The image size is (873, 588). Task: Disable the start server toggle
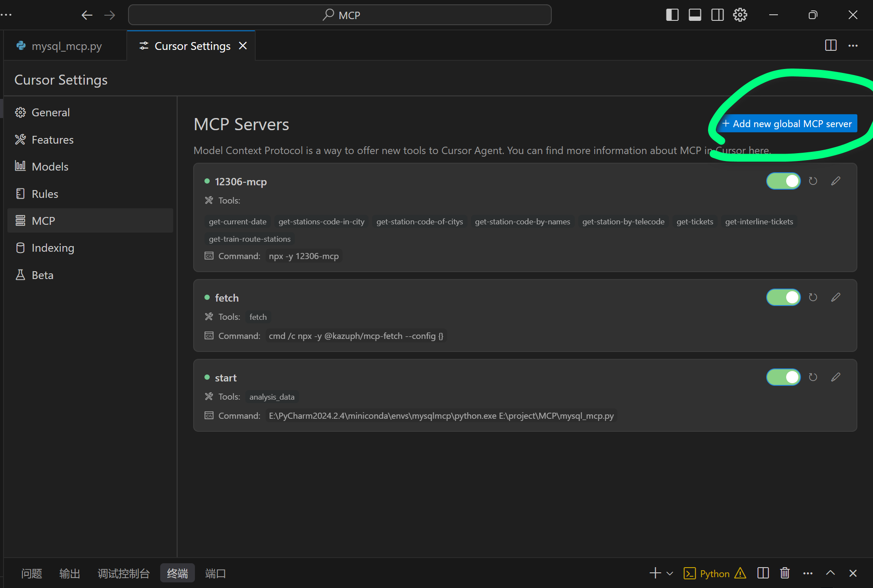pos(783,377)
